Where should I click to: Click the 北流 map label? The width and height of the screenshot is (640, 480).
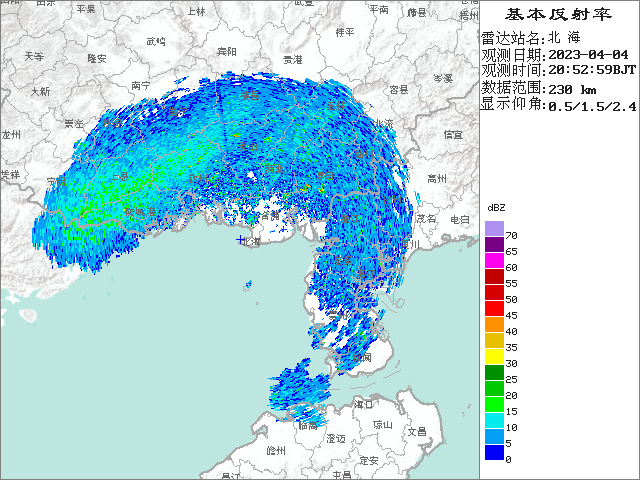[x=384, y=123]
